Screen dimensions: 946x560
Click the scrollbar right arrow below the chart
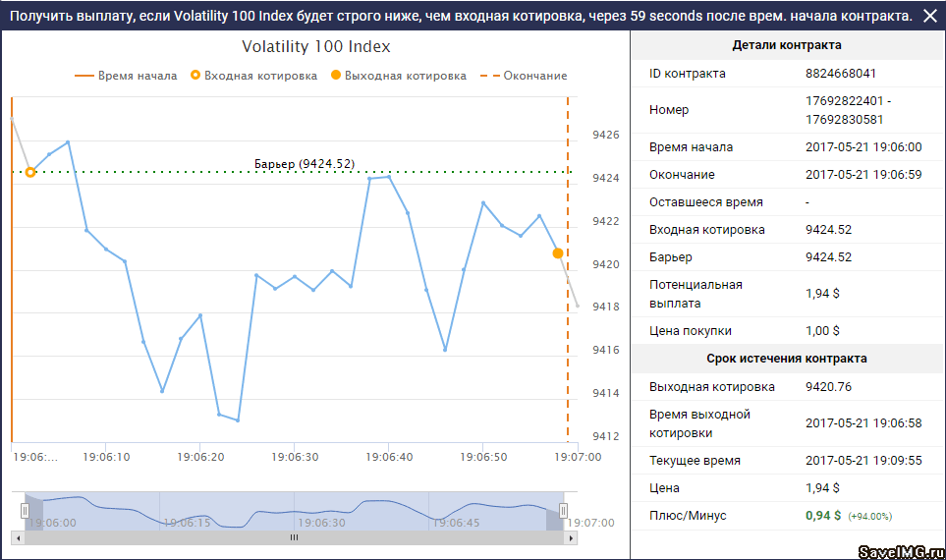[570, 538]
